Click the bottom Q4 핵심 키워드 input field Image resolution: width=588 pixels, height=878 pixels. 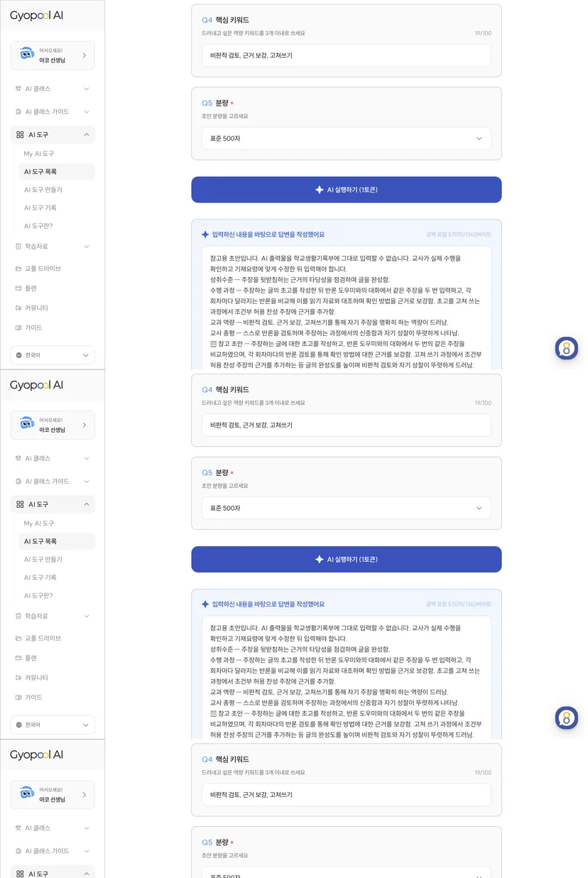tap(347, 794)
